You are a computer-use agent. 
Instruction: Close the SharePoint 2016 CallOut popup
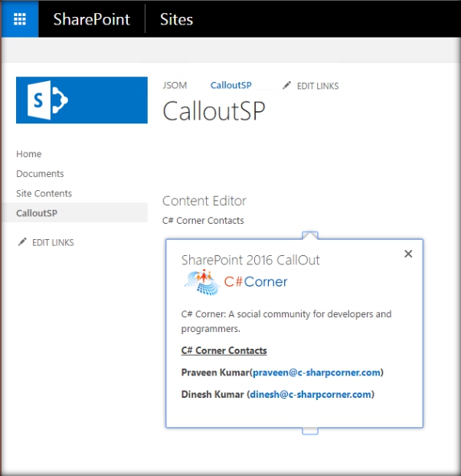[408, 254]
